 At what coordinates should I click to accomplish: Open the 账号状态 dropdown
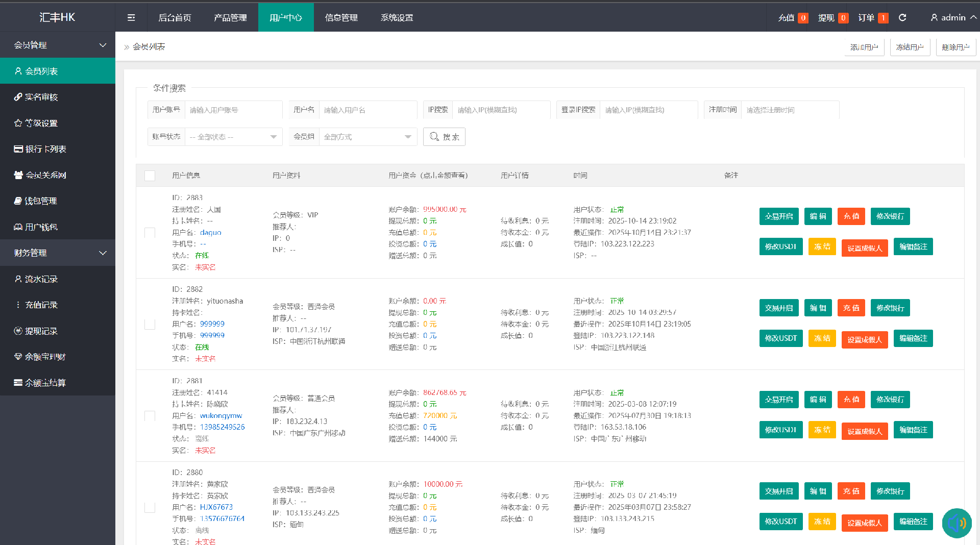234,137
